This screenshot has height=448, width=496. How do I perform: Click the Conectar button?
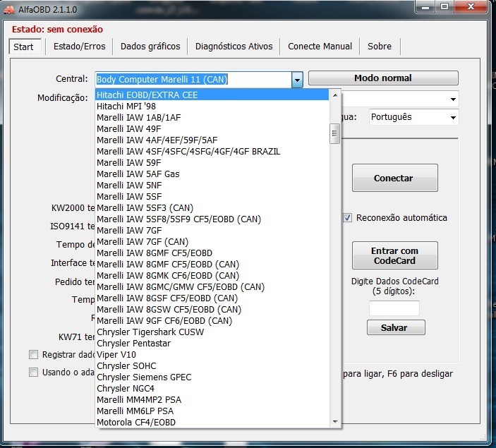395,178
